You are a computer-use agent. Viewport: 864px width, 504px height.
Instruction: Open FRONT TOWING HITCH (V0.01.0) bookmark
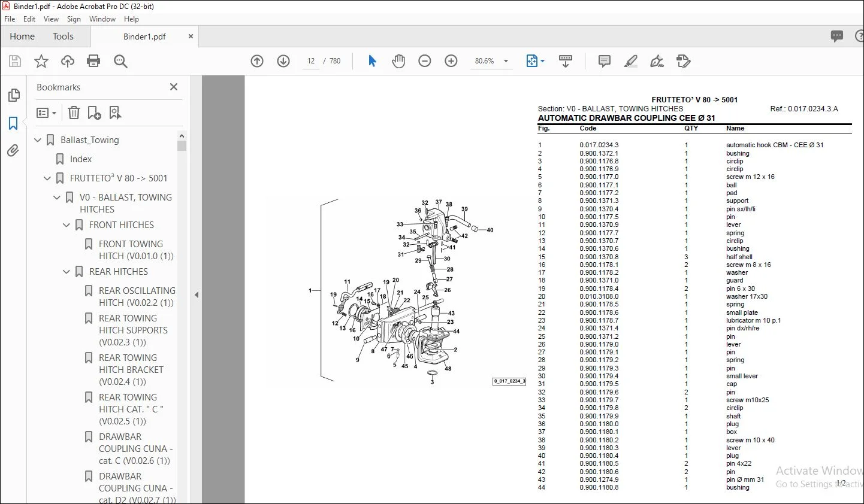tap(136, 250)
